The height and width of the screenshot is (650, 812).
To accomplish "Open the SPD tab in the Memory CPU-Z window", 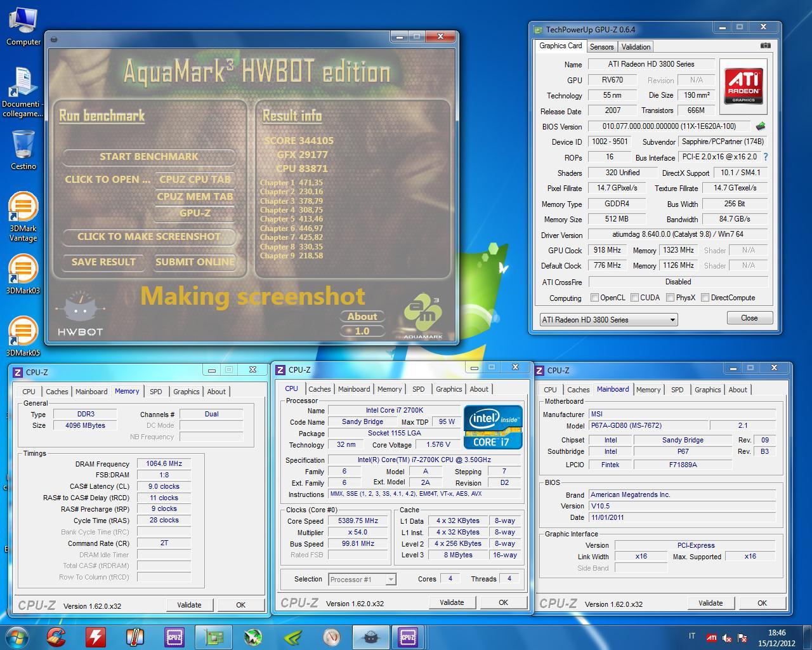I will [156, 392].
